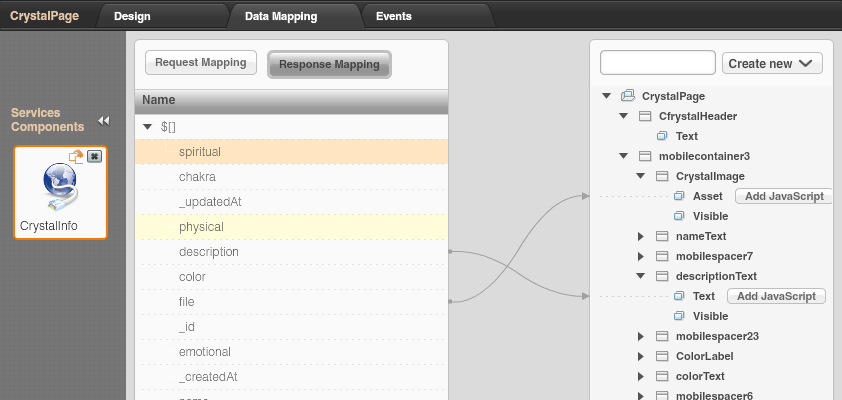Expand the nameText tree node
Screen dimensions: 842x400
pyautogui.click(x=641, y=236)
